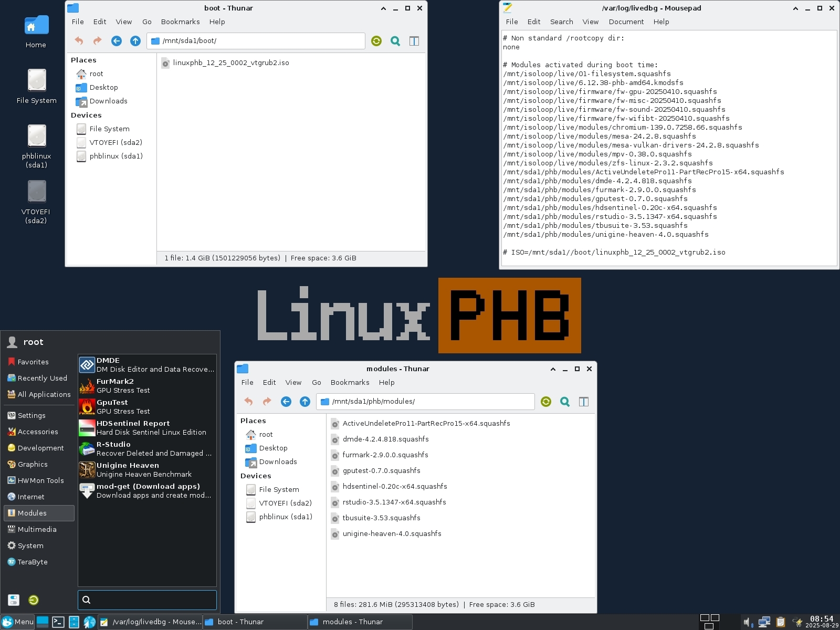Click application menu search field

pyautogui.click(x=147, y=600)
